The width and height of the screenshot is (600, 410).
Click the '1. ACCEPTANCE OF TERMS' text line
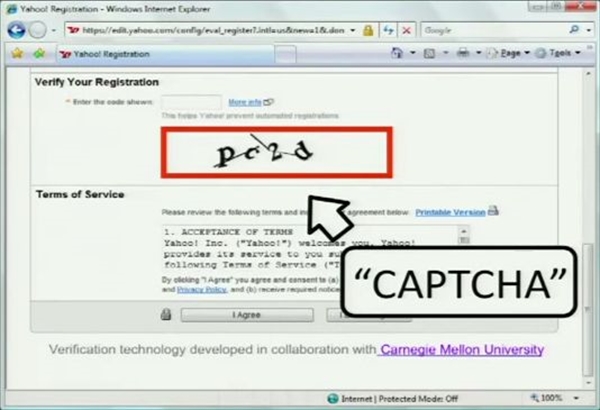[x=228, y=232]
